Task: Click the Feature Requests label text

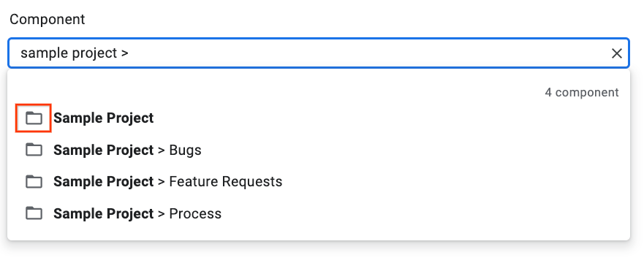Action: 225,182
